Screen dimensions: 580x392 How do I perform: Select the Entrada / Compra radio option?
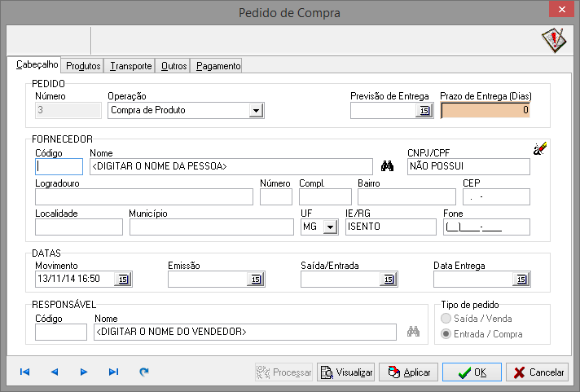pos(445,334)
